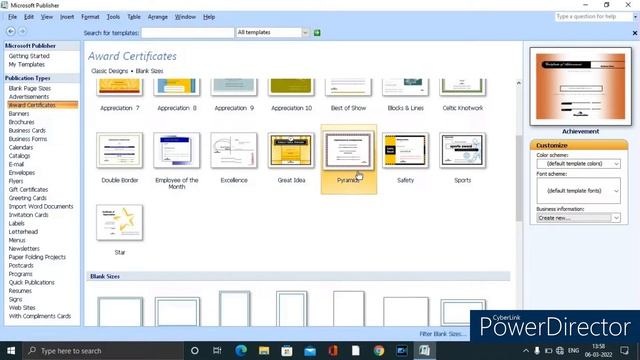
Task: Open the Help menu
Action: pyautogui.click(x=209, y=17)
